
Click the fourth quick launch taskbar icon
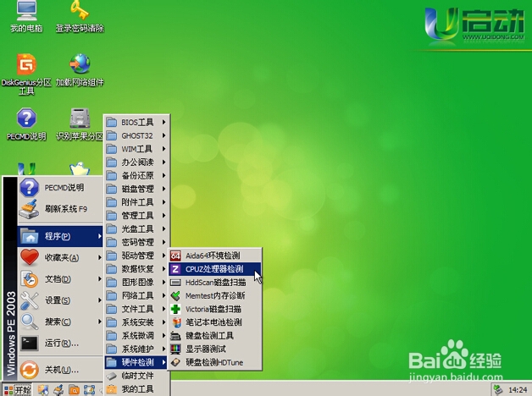point(89,390)
